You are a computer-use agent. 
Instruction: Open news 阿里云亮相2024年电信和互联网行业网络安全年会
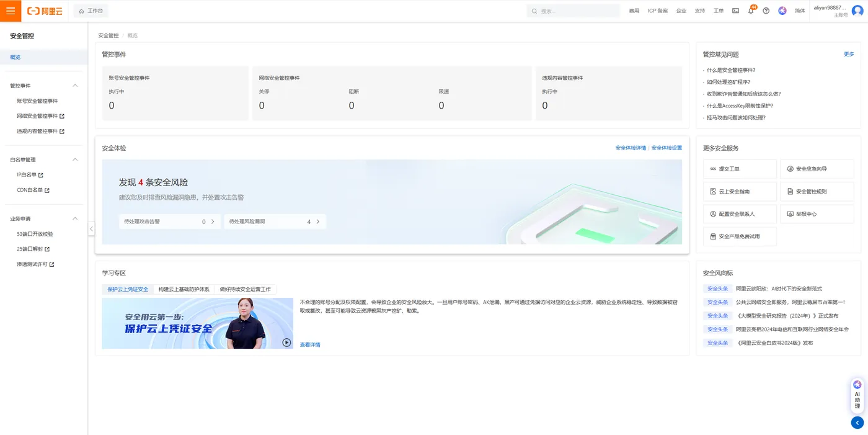(792, 330)
